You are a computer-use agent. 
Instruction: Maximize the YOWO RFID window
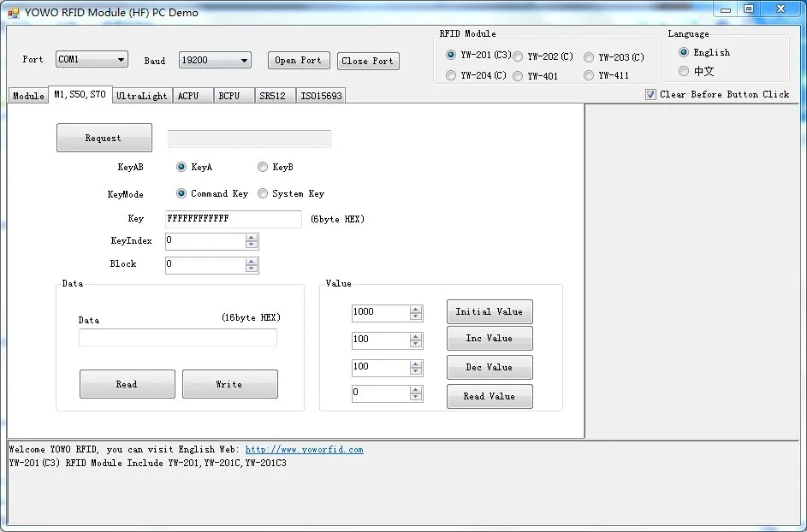749,9
